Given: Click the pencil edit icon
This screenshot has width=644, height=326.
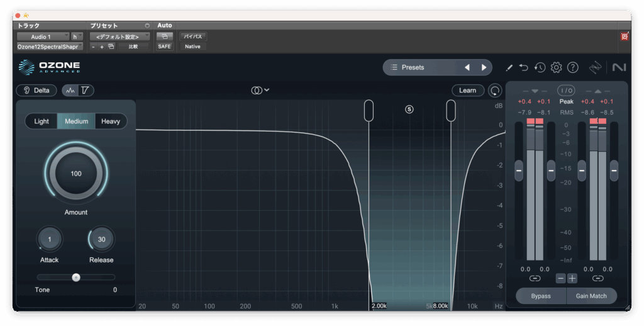Looking at the screenshot, I should pyautogui.click(x=509, y=67).
